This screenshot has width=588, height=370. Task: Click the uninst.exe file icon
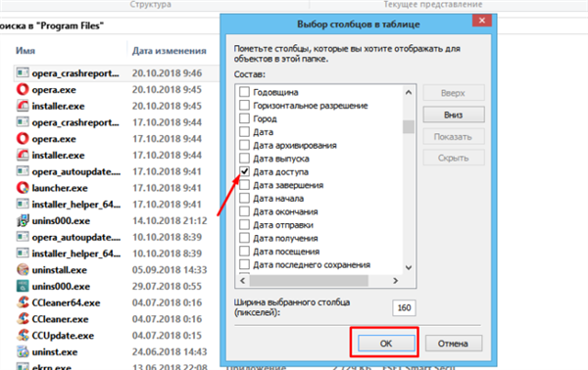point(23,351)
